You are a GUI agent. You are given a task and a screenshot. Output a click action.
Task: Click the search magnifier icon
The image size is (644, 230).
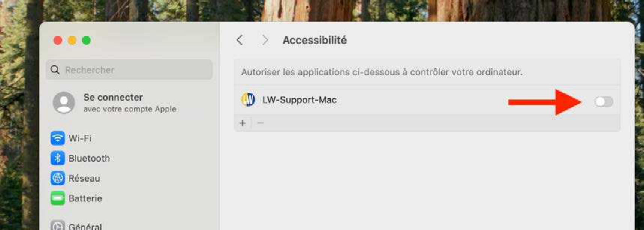coord(55,70)
